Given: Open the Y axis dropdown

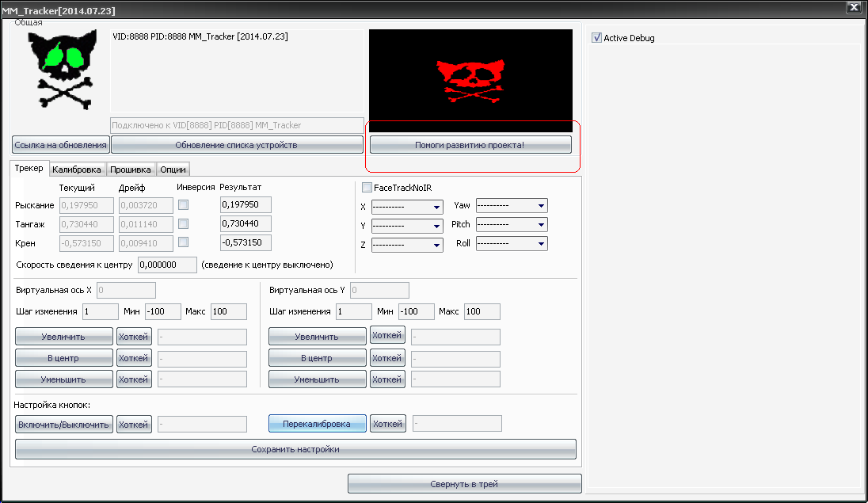Looking at the screenshot, I should [407, 226].
